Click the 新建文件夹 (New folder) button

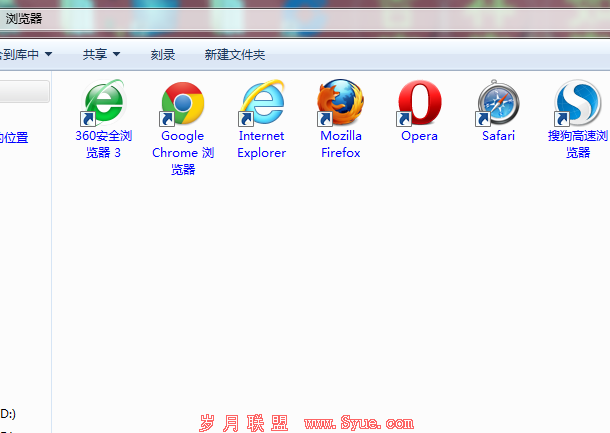pyautogui.click(x=235, y=54)
